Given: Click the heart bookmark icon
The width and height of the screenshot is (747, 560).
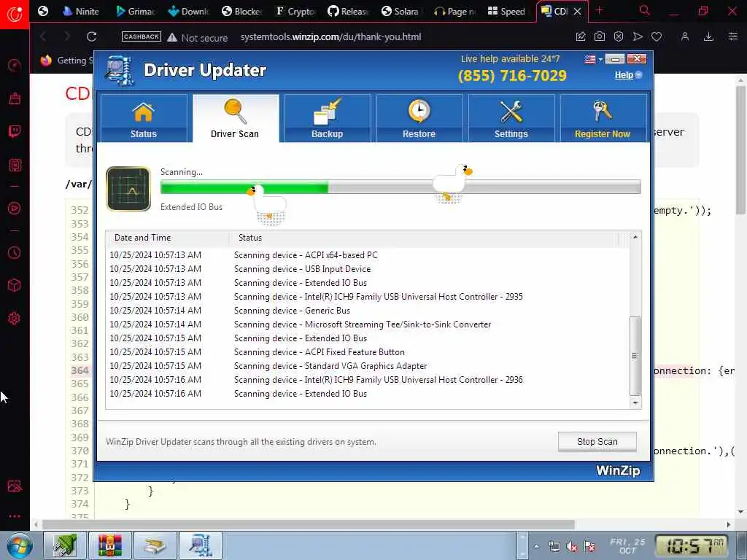Looking at the screenshot, I should tap(657, 36).
